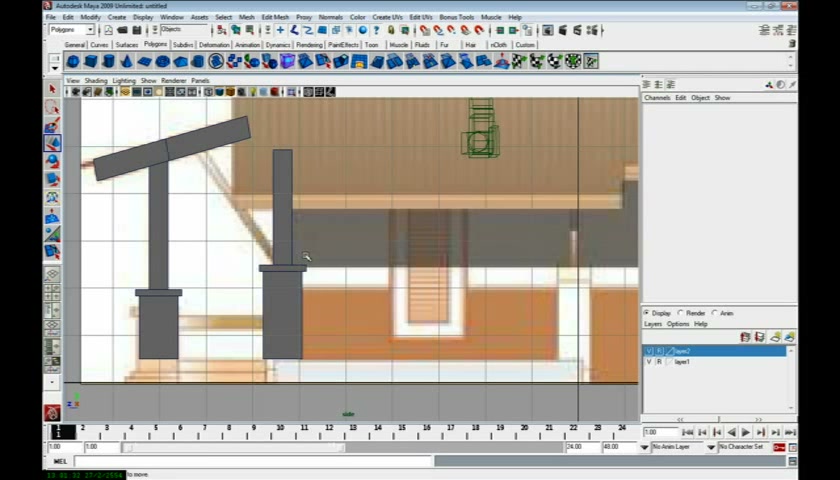Viewport: 840px width, 480px height.
Task: Pick the Paint Selection tool
Action: (52, 125)
